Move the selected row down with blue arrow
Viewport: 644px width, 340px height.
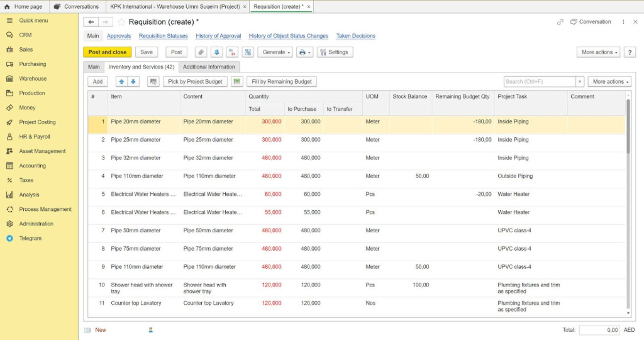coord(133,82)
